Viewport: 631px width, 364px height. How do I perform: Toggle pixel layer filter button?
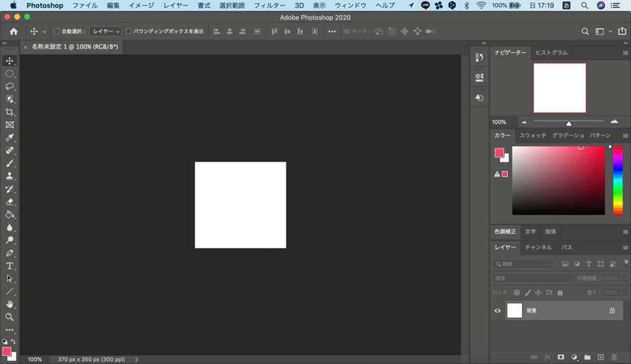(x=565, y=264)
